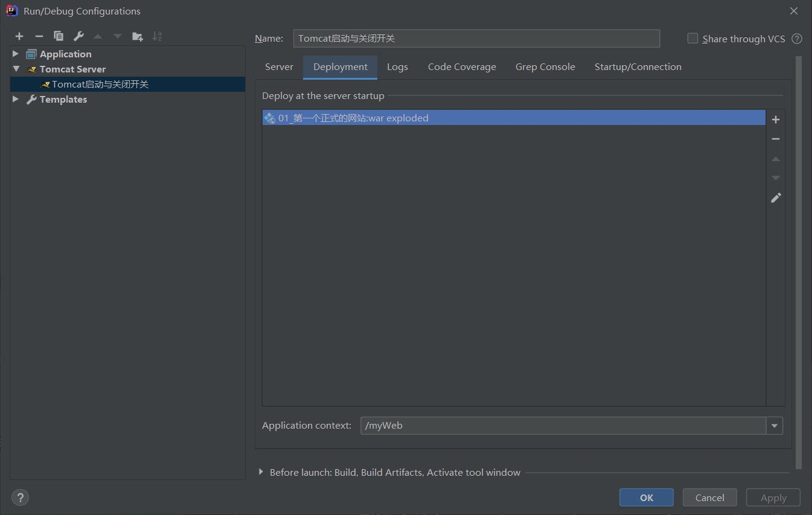Select the Deployment tab

[340, 67]
